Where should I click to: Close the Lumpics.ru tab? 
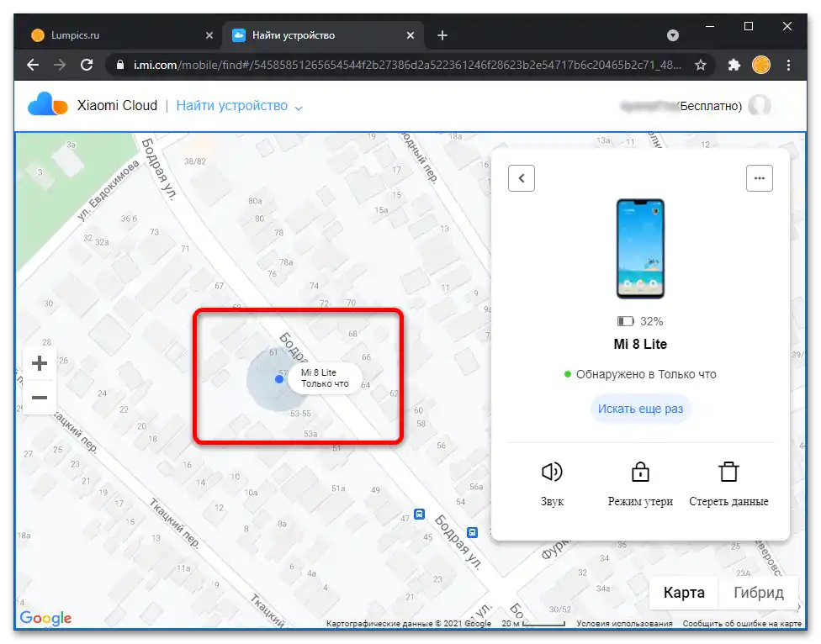pos(209,35)
